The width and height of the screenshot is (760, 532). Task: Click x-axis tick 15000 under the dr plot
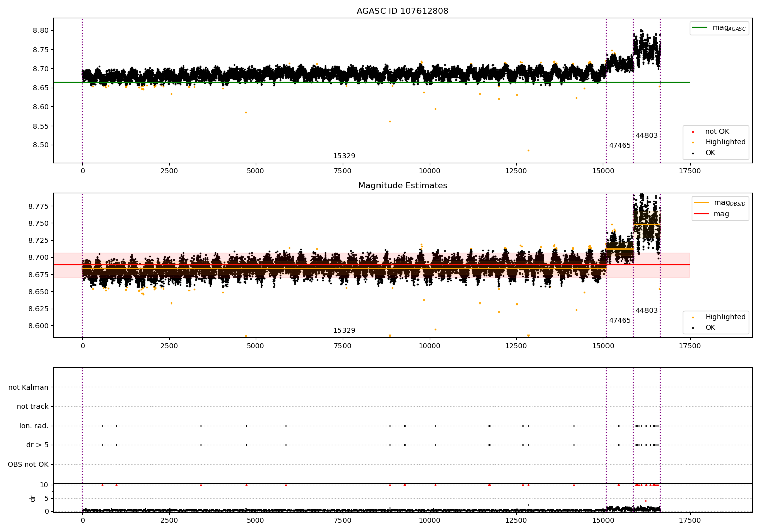click(x=603, y=521)
